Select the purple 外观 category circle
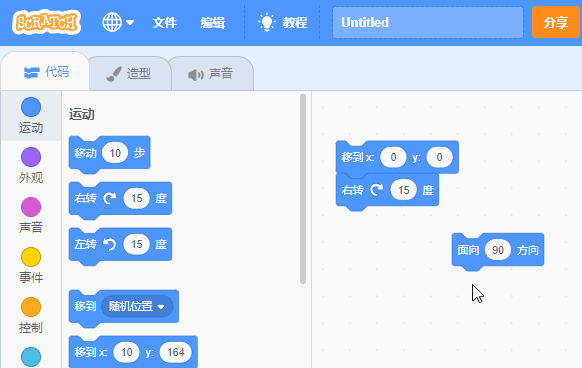Viewport: 582px width, 368px height. pos(31,157)
